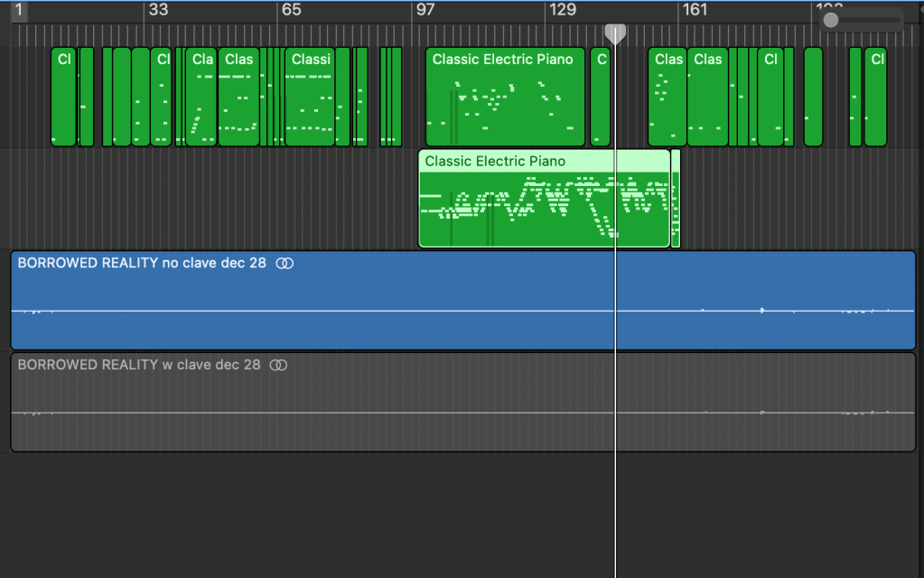Click the horizontal zoom slider knob

pos(831,20)
